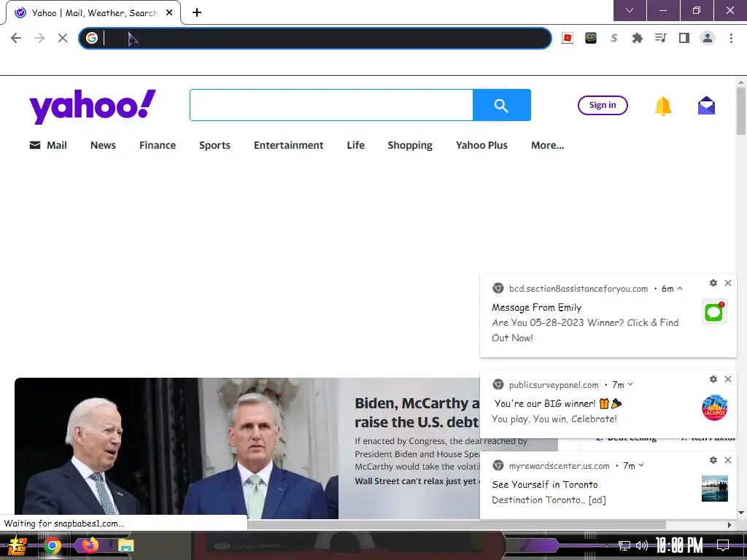Viewport: 747px width, 560px height.
Task: Focus the browser address bar
Action: tap(315, 38)
